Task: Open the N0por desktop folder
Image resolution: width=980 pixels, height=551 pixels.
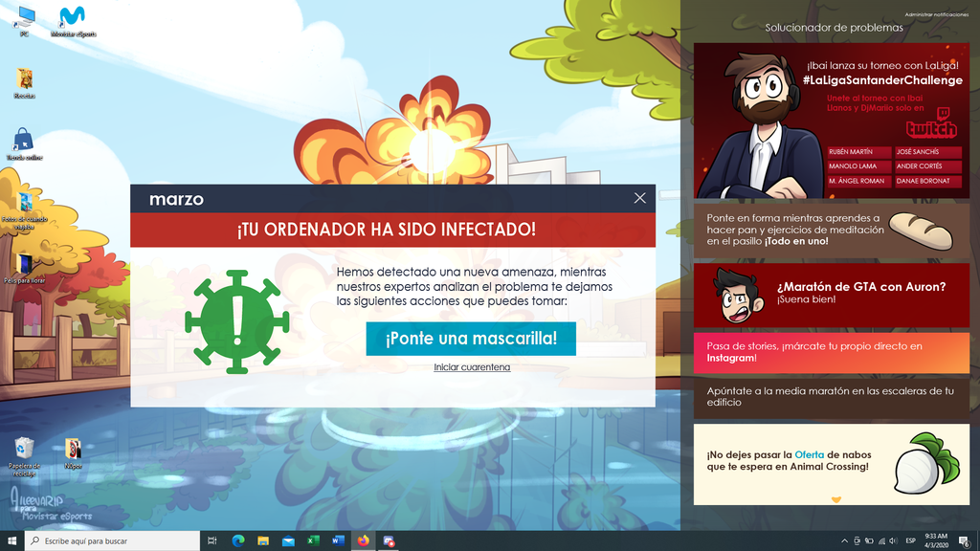Action: point(73,452)
